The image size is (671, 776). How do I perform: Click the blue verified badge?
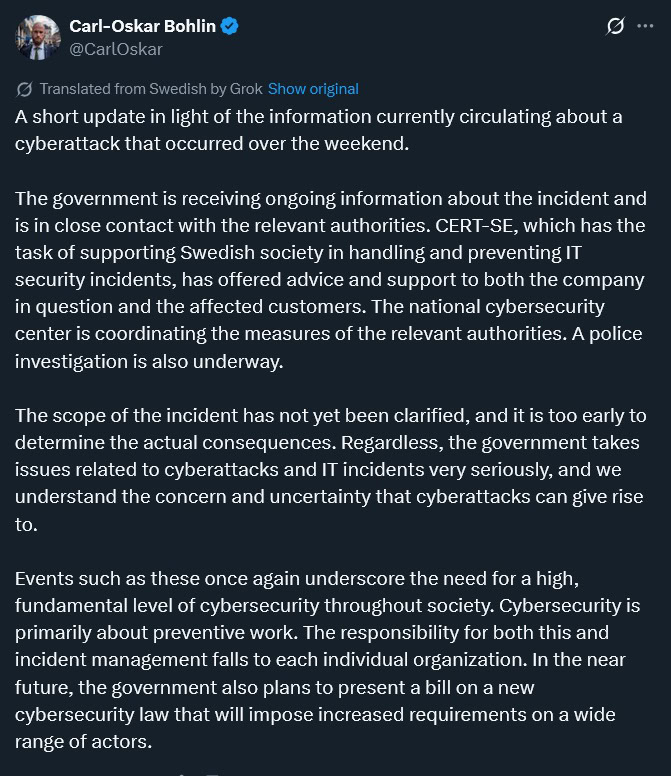pyautogui.click(x=230, y=26)
